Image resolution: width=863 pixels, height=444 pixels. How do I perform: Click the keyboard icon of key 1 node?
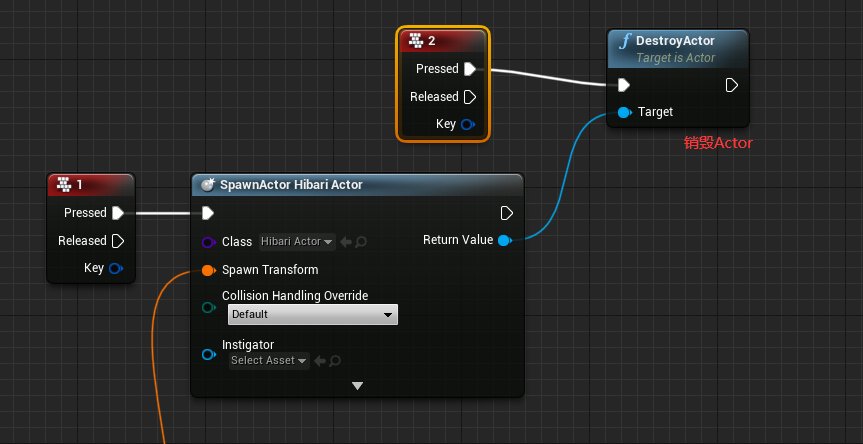click(64, 184)
